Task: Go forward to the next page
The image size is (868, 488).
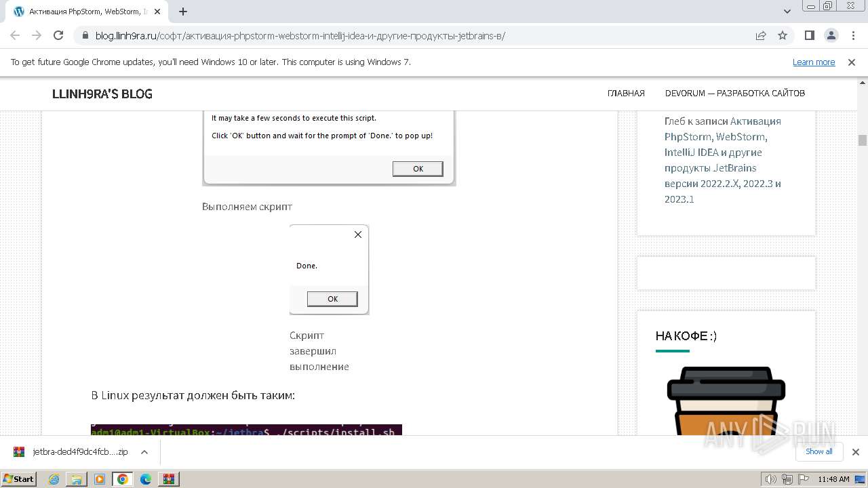Action: pos(37,35)
